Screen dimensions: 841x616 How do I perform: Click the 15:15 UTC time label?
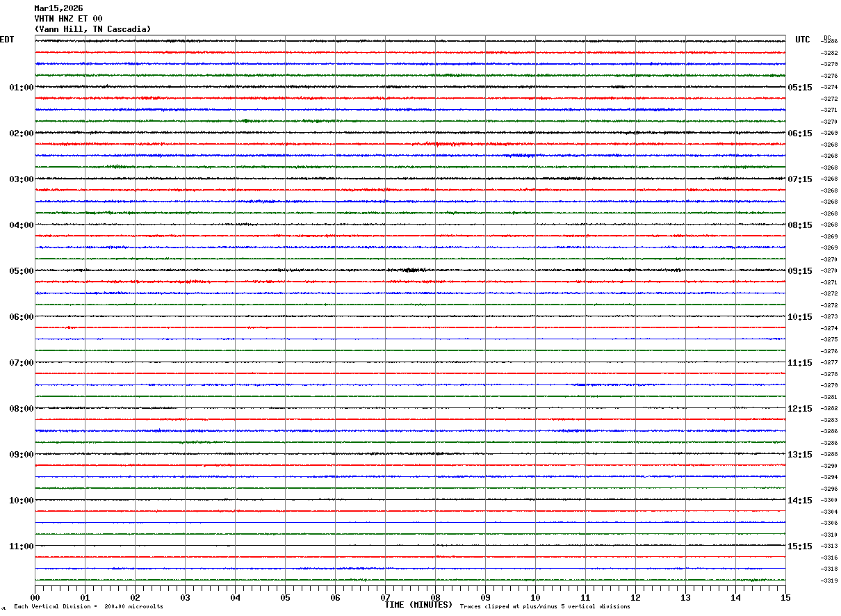[799, 546]
